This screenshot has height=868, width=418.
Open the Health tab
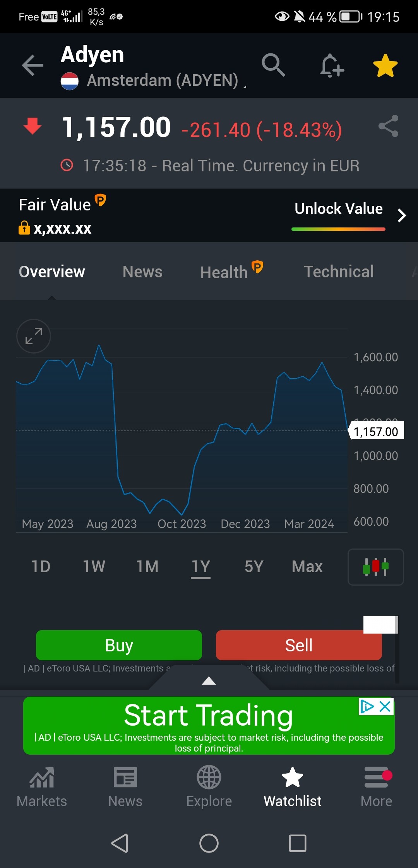click(x=224, y=272)
